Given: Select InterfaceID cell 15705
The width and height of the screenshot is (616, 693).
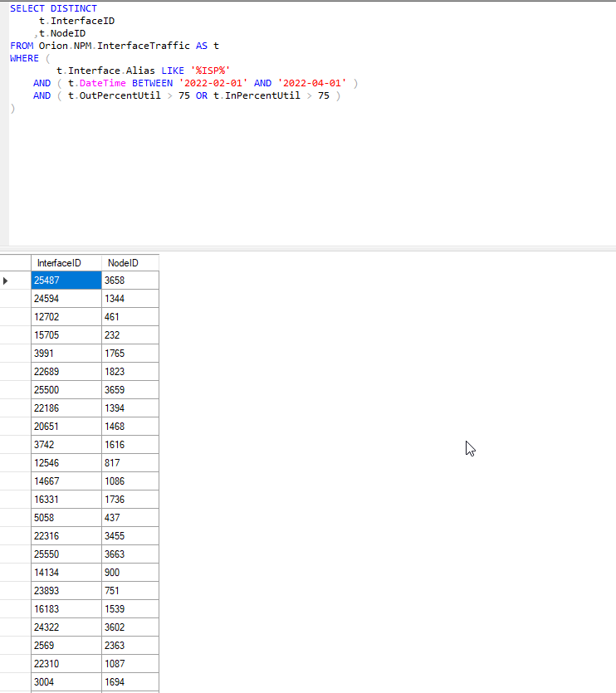Looking at the screenshot, I should click(66, 335).
